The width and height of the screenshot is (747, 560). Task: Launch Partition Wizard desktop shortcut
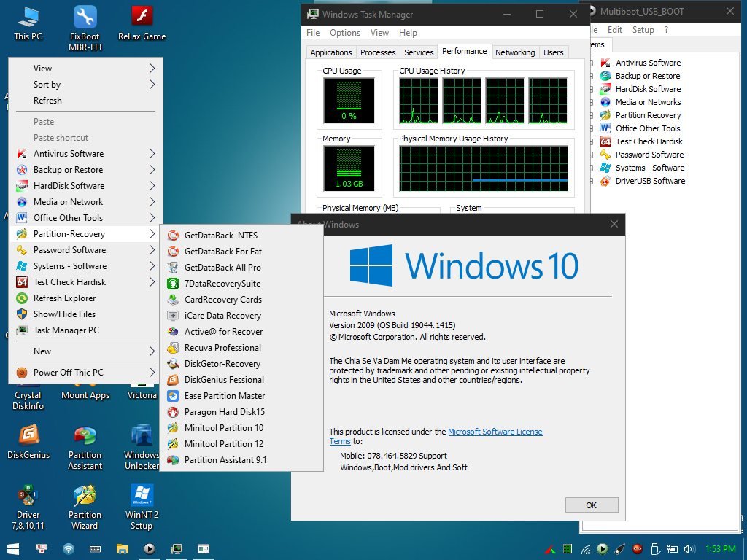(x=85, y=507)
